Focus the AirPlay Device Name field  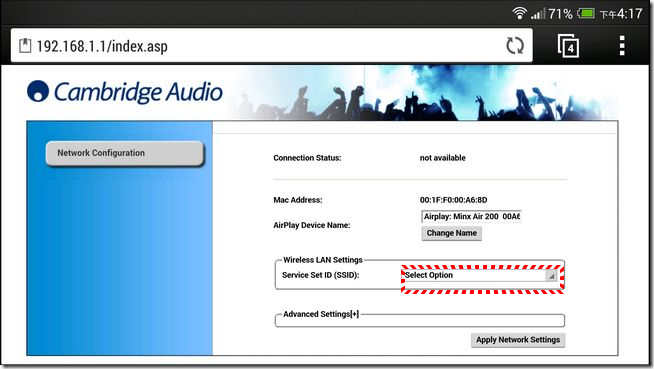point(471,216)
